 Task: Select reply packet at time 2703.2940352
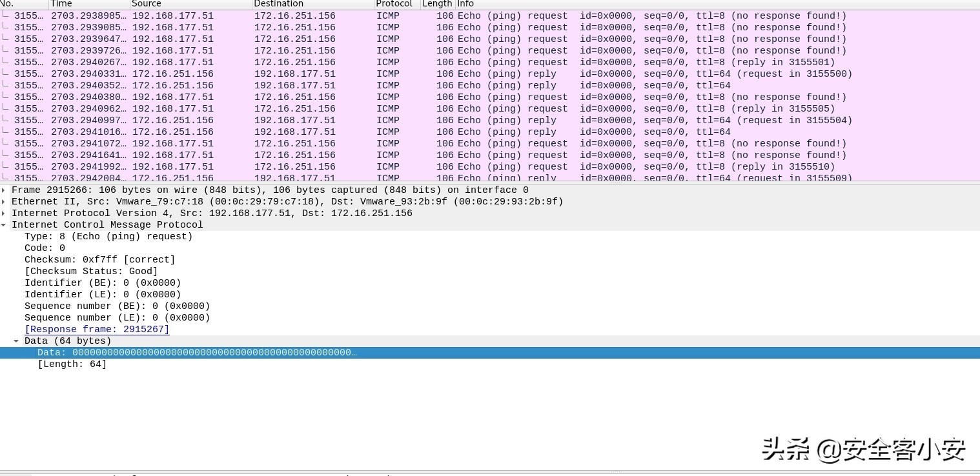[x=490, y=86]
